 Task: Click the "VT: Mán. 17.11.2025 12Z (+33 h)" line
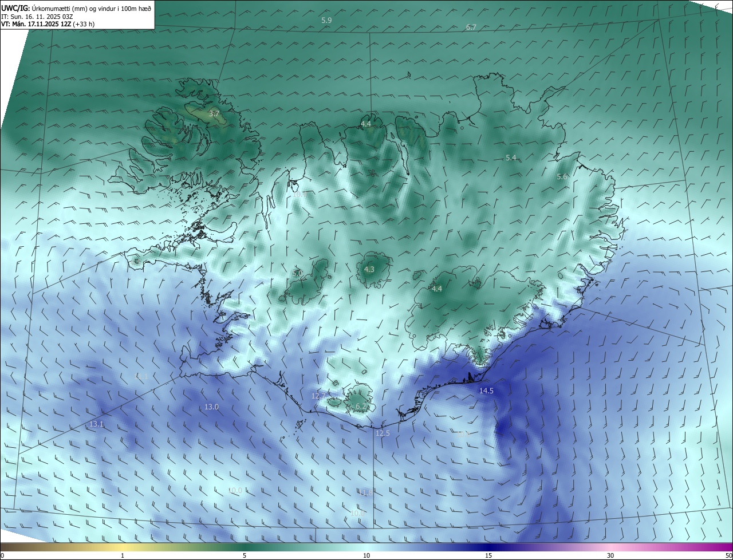(48, 24)
